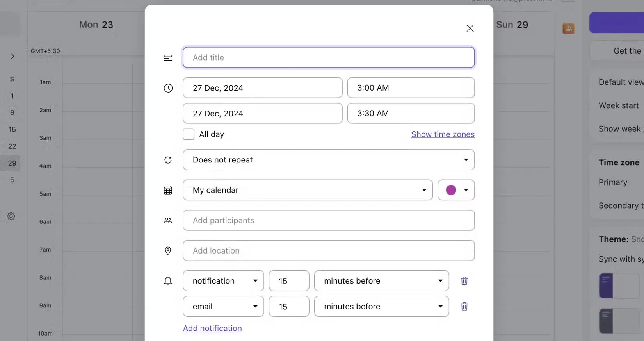Click the notification bell icon
Viewport: 644px width, 341px height.
click(168, 281)
